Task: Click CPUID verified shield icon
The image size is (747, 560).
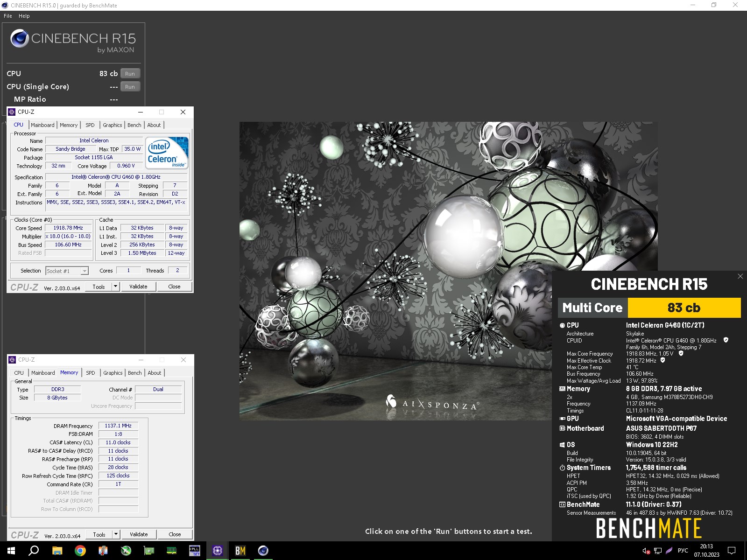Action: tap(726, 340)
